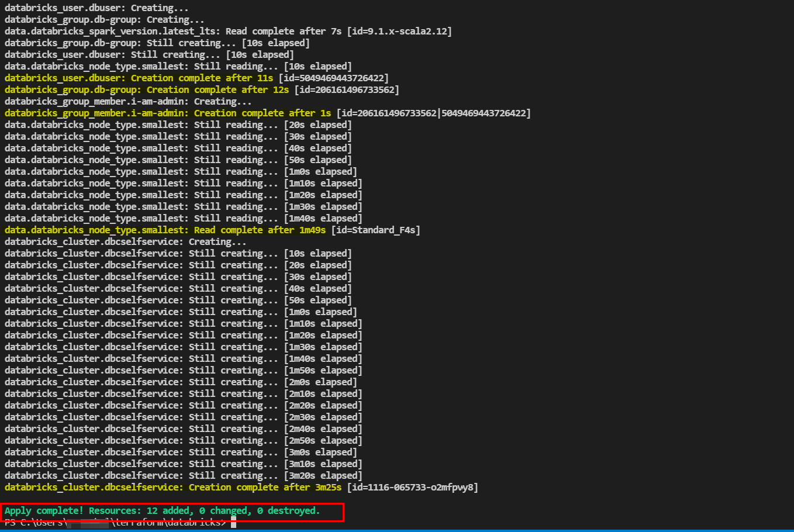Click dbcselfservice 'Still creating... [1m10s elapsed]' line

(x=184, y=324)
